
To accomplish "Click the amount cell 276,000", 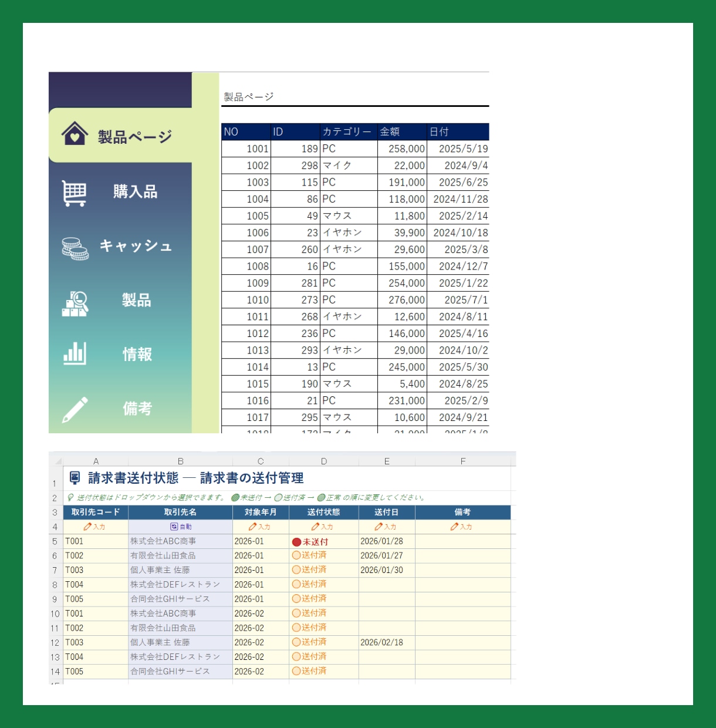I will click(x=402, y=300).
